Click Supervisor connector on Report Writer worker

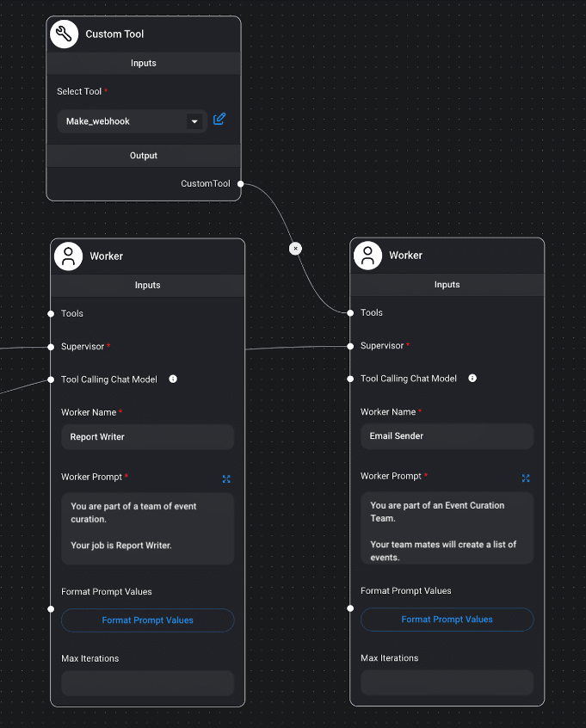coord(51,347)
